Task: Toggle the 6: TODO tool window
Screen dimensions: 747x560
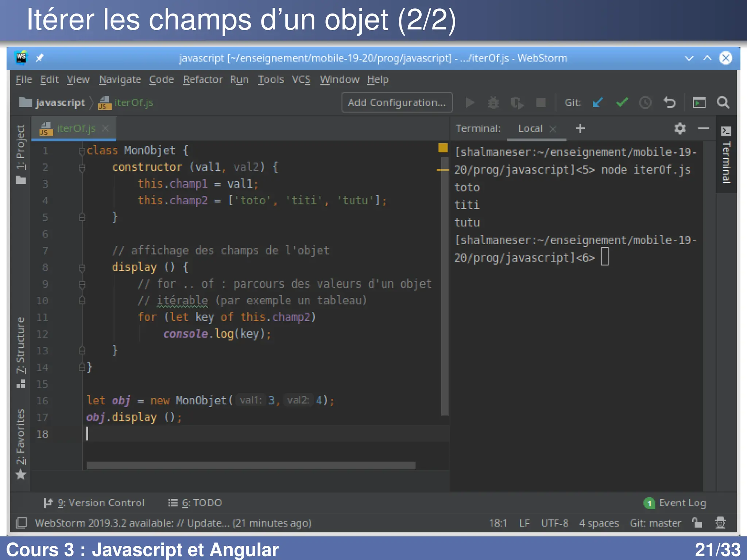Action: click(195, 503)
